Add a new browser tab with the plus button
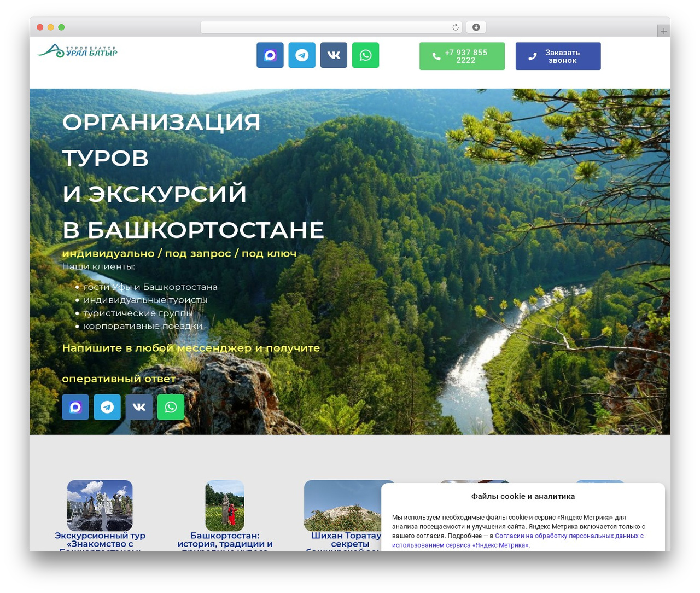Image resolution: width=700 pixels, height=593 pixels. click(663, 31)
